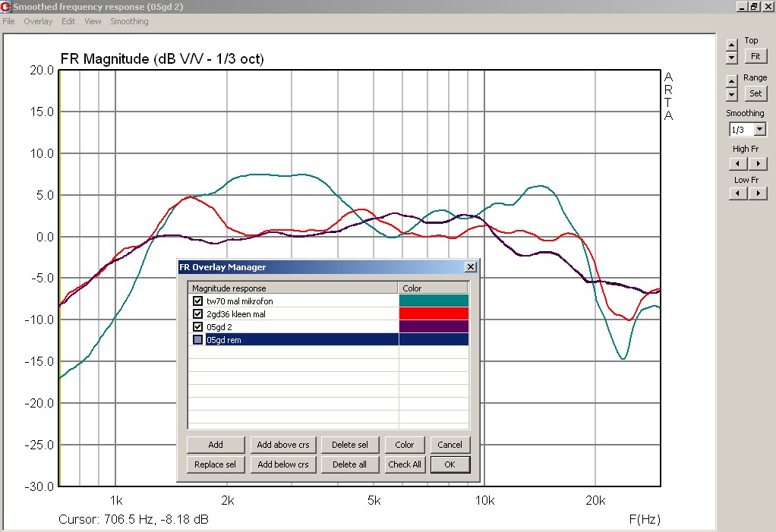The image size is (776, 532).
Task: Select the purple 05gd 2 color swatch
Action: click(434, 326)
